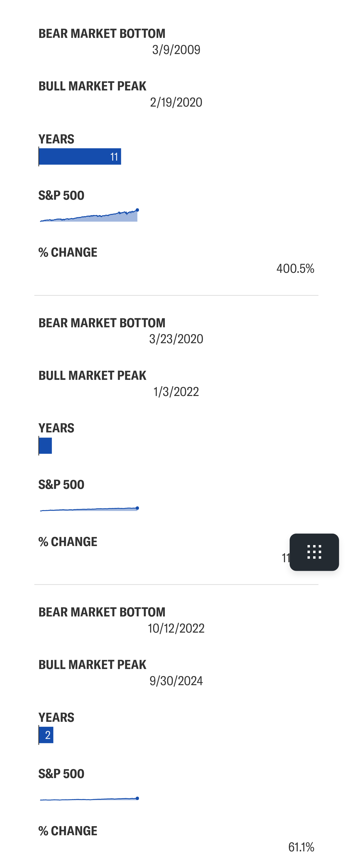Click the 400.5% change value
This screenshot has width=352, height=868.
pyautogui.click(x=295, y=269)
